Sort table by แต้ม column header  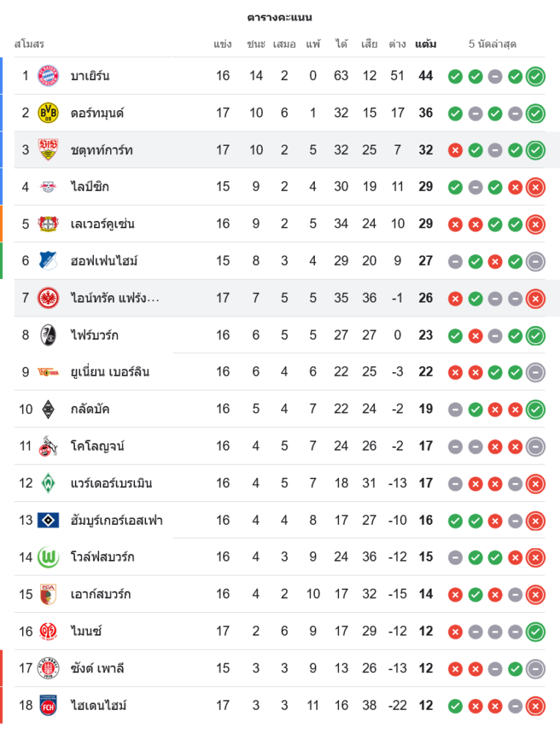(426, 44)
